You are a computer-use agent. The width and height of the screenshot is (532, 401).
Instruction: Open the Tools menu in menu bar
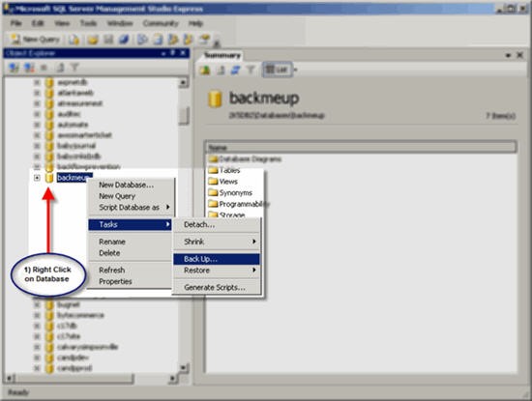(x=89, y=23)
